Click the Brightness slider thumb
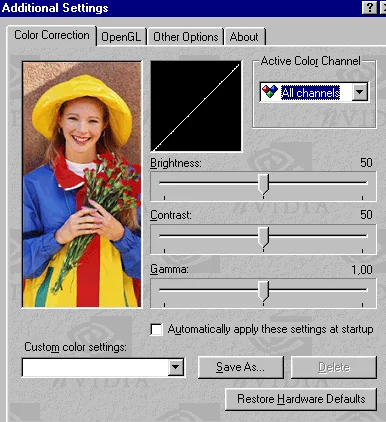The height and width of the screenshot is (422, 386). pyautogui.click(x=263, y=184)
